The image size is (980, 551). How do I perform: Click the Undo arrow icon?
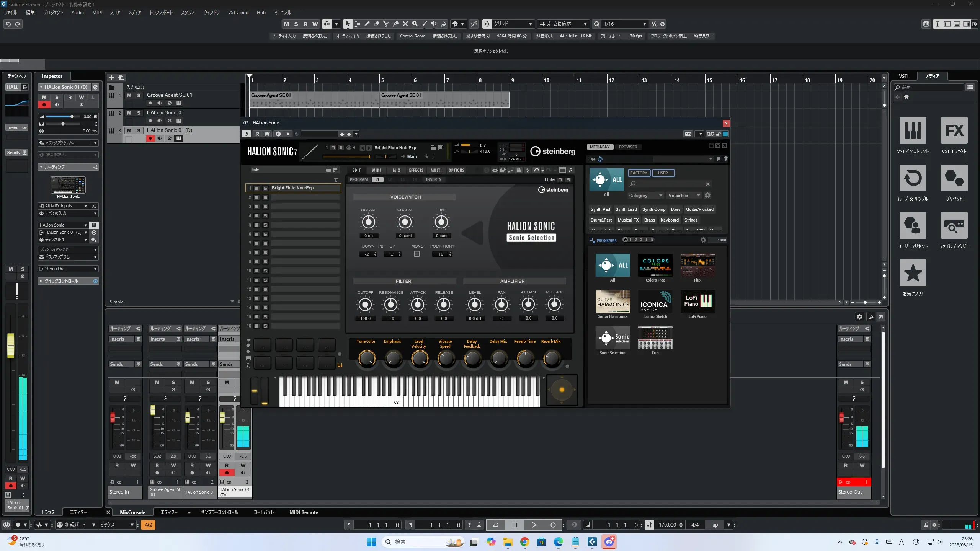point(8,24)
